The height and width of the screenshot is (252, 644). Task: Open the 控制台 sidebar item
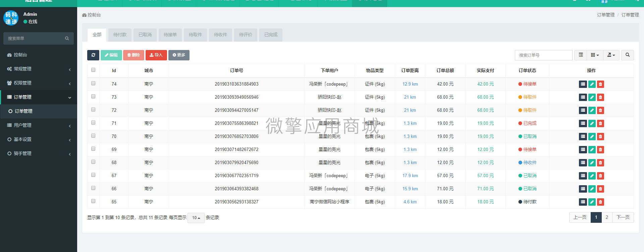(x=39, y=55)
